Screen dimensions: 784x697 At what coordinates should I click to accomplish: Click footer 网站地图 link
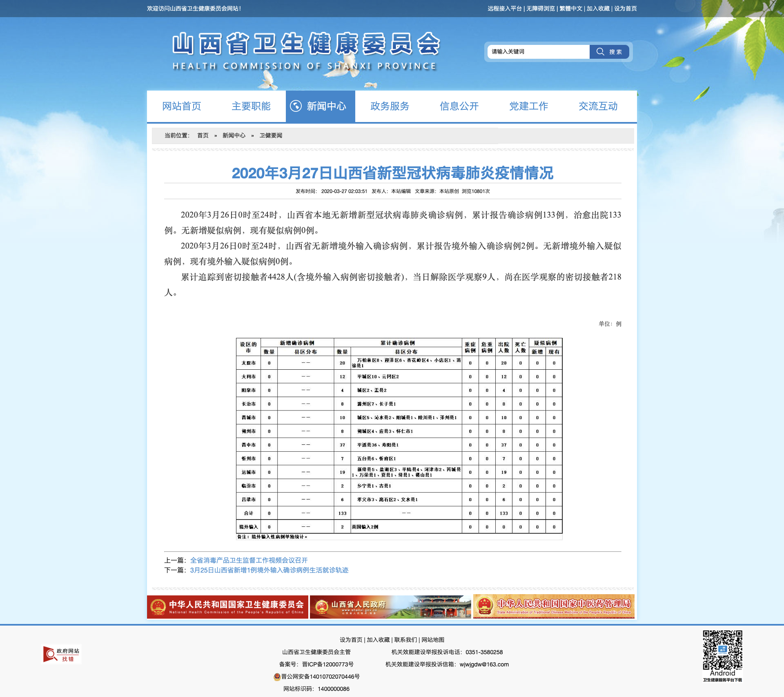point(433,640)
